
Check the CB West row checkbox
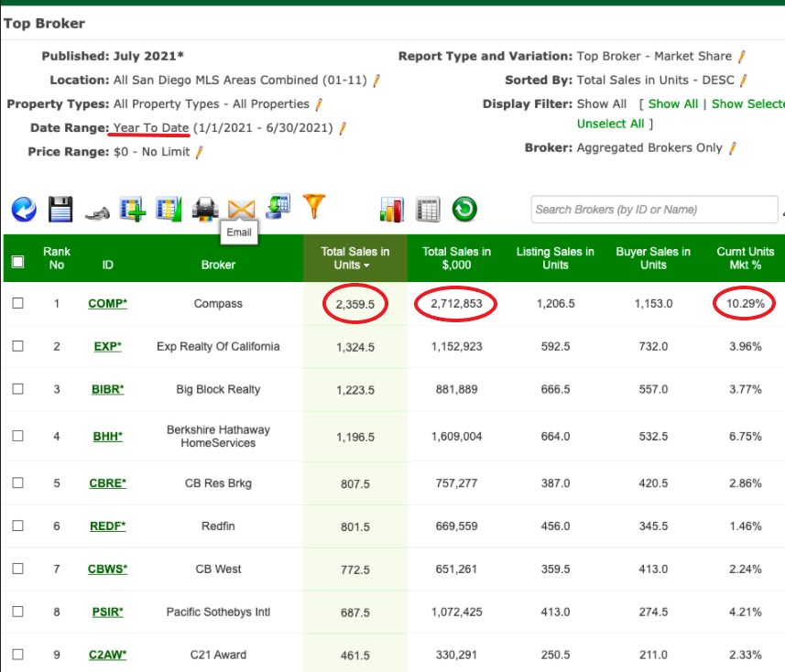(x=18, y=569)
